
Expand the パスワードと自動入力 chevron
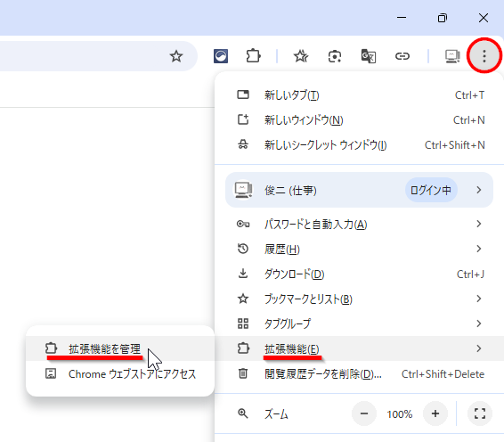(x=478, y=224)
